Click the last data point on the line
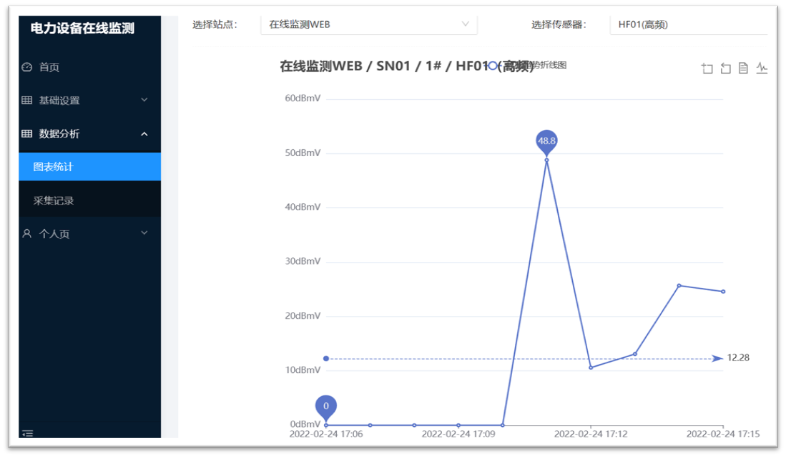The image size is (786, 457). click(x=723, y=292)
